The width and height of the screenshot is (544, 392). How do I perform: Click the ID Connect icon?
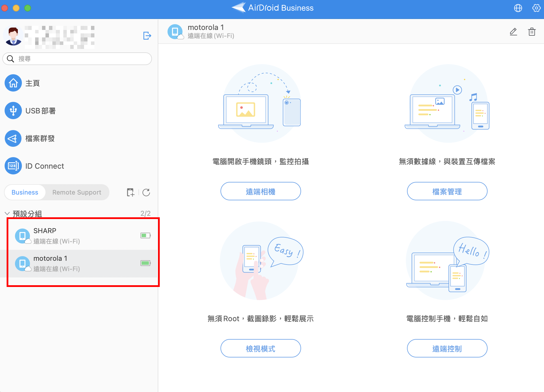[13, 166]
